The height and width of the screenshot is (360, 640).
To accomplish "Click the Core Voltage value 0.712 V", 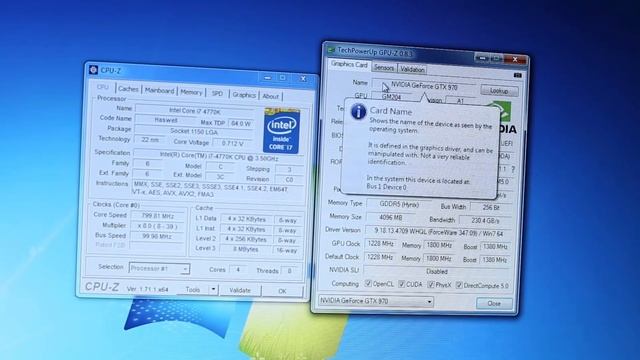I will [233, 143].
